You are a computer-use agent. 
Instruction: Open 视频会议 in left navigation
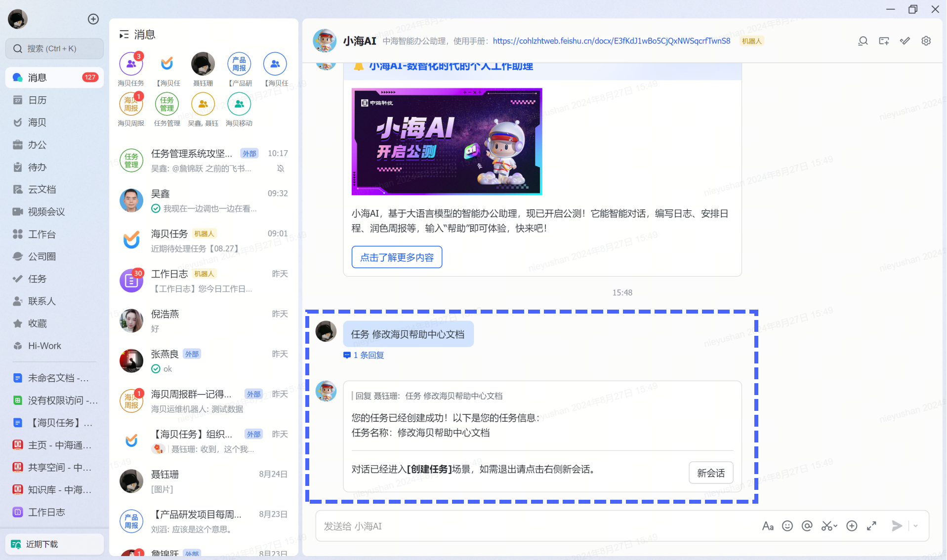click(x=54, y=211)
